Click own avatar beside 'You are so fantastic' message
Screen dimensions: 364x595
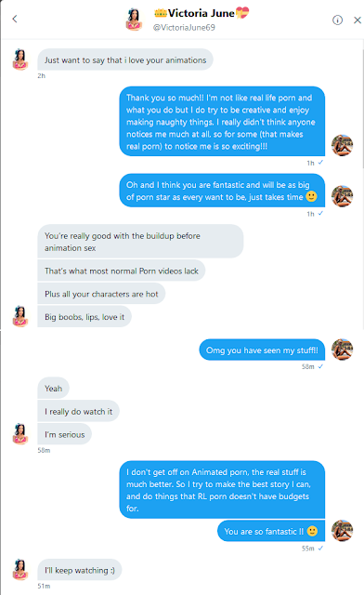343,531
